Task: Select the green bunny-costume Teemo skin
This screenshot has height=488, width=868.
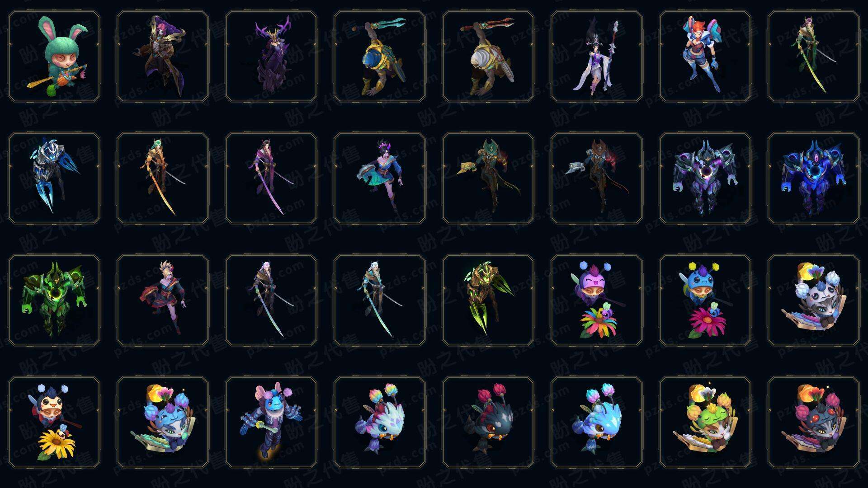Action: (x=54, y=56)
